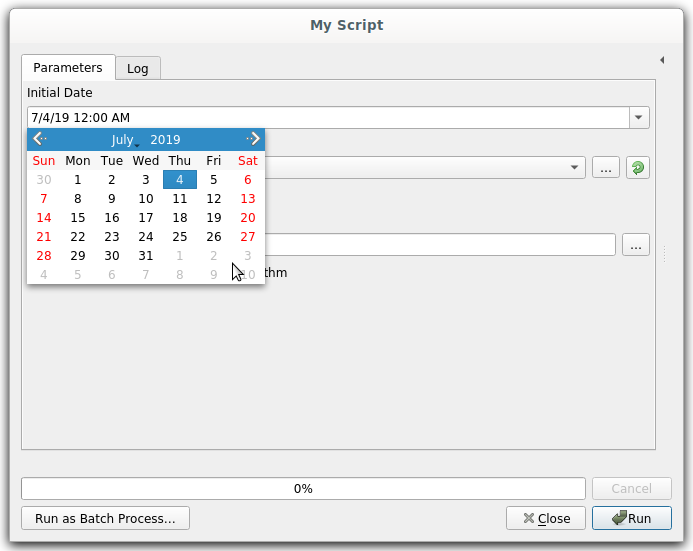Select Saturday July 13 in calendar
This screenshot has width=693, height=551.
(x=248, y=198)
